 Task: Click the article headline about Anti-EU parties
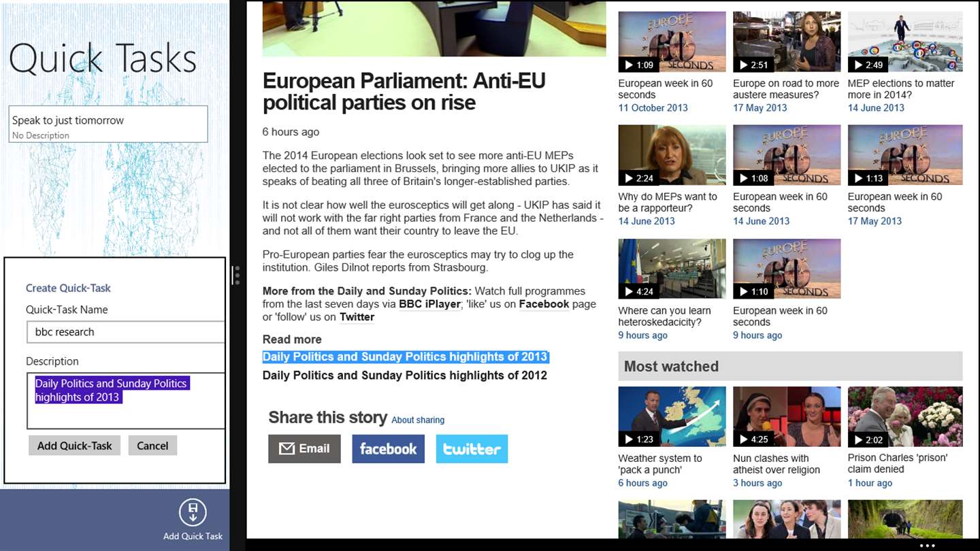tap(404, 92)
